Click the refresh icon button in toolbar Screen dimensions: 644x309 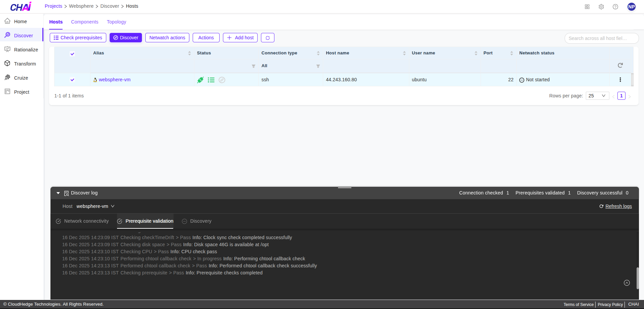click(268, 38)
